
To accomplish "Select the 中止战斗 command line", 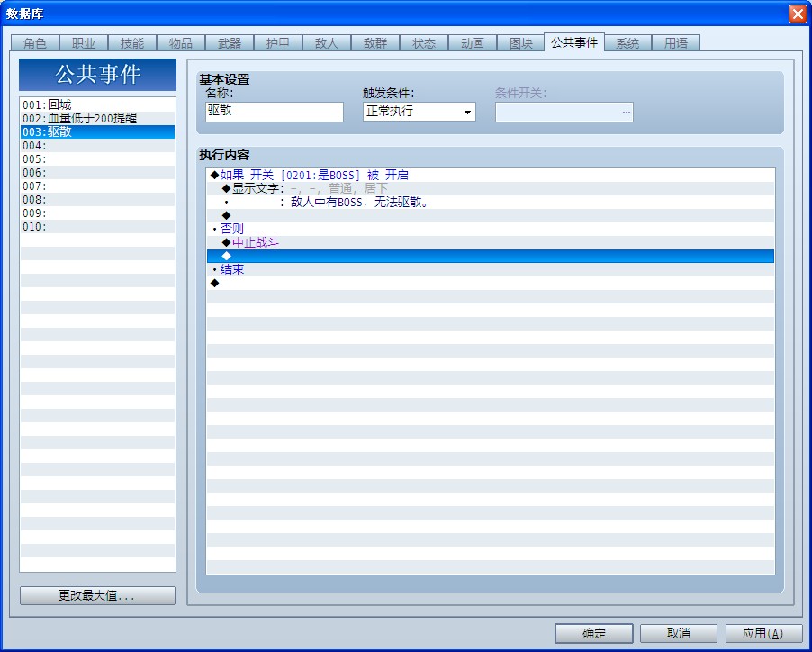I will 491,242.
